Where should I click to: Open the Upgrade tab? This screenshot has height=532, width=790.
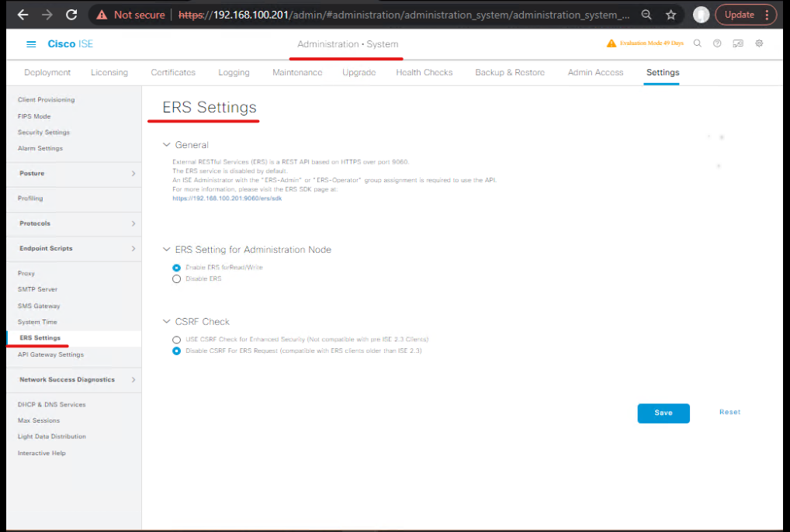[359, 72]
